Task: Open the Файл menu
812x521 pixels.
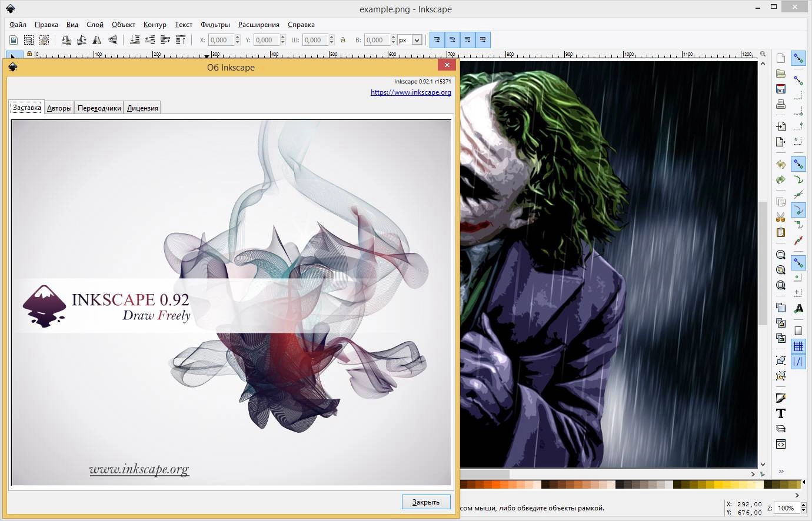Action: [18, 25]
